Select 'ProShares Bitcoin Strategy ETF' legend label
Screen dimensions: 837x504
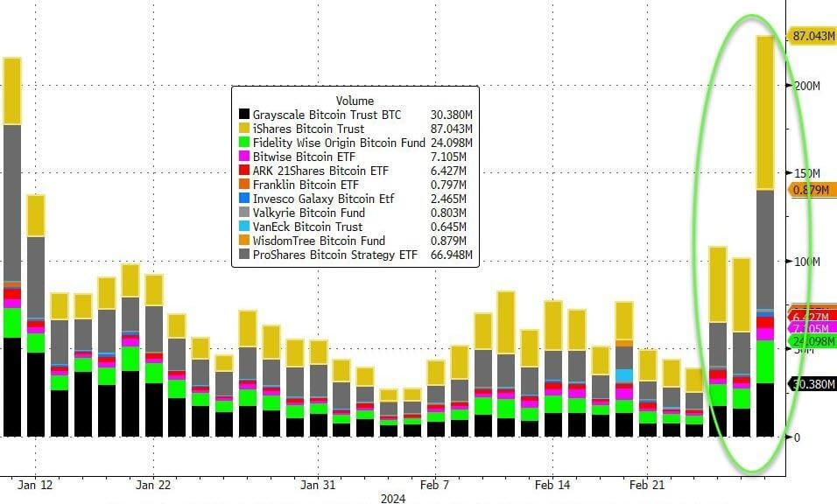coord(335,255)
